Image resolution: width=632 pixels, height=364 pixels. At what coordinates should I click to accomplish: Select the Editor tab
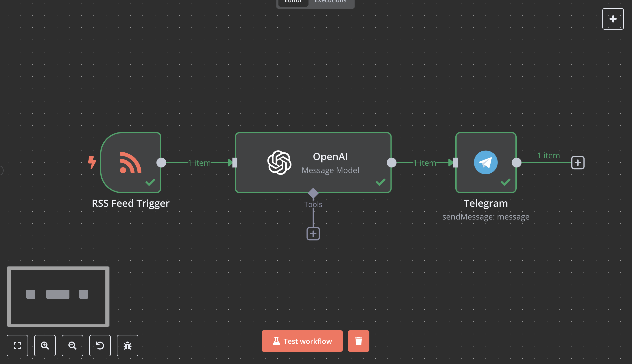293,2
